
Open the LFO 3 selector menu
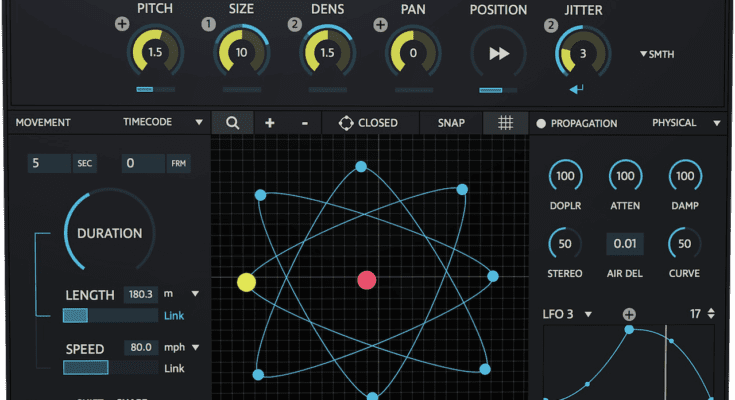(567, 314)
